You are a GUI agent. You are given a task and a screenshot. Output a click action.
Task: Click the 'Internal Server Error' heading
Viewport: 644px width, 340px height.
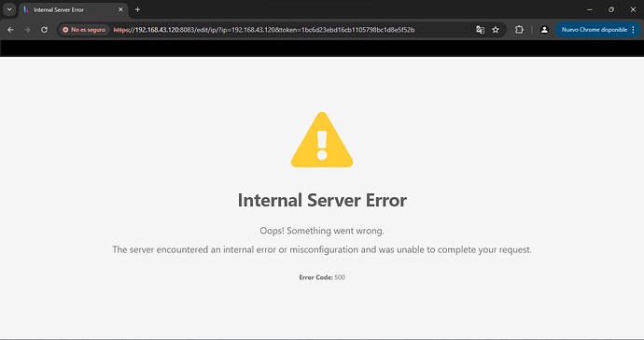click(x=322, y=200)
